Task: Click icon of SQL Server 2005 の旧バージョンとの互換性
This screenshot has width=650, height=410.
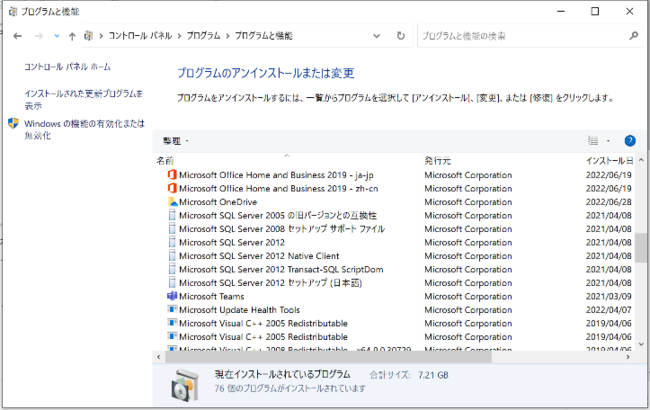Action: click(172, 215)
